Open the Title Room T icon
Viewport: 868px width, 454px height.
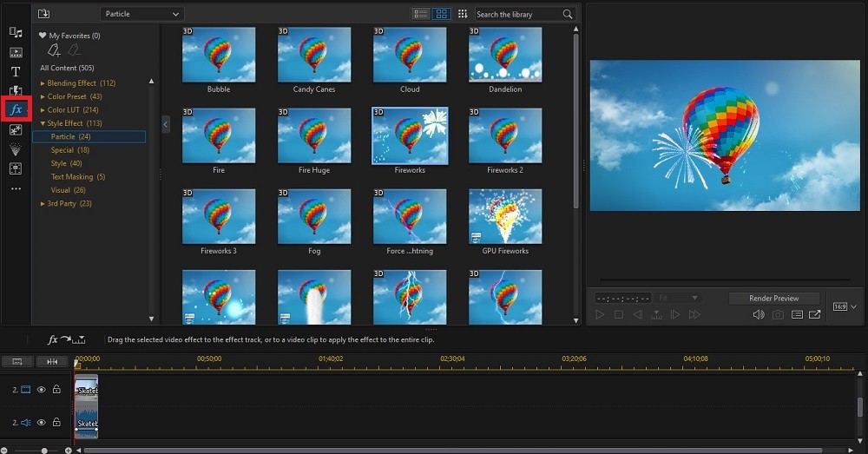pyautogui.click(x=16, y=71)
